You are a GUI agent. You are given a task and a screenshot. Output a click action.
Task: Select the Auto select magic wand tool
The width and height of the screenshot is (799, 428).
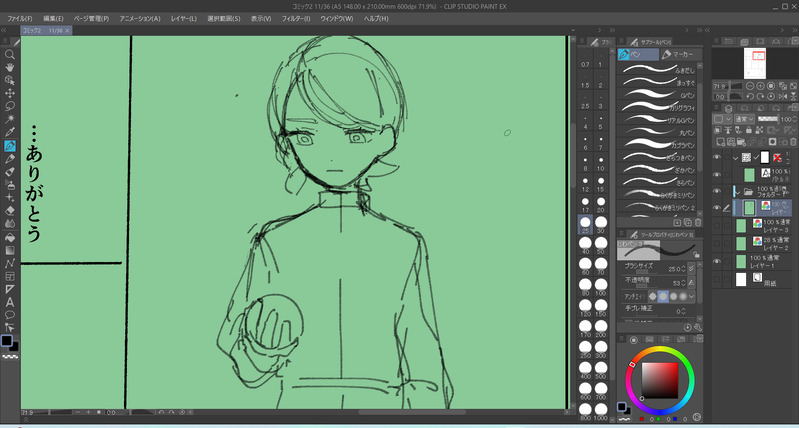point(10,119)
